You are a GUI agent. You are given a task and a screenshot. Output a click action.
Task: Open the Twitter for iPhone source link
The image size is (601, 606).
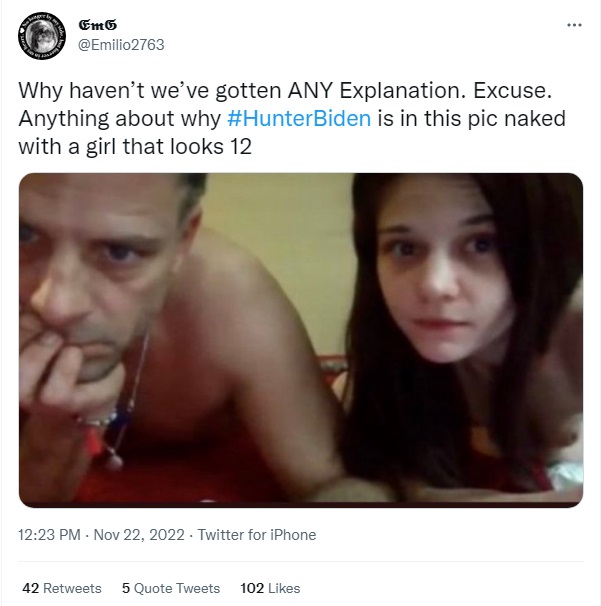[x=257, y=535]
